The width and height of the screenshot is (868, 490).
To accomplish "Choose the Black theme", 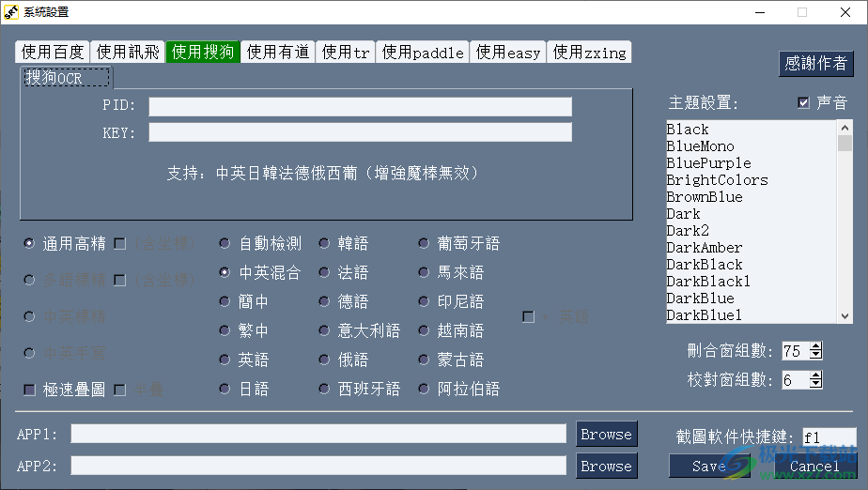I will tap(752, 130).
